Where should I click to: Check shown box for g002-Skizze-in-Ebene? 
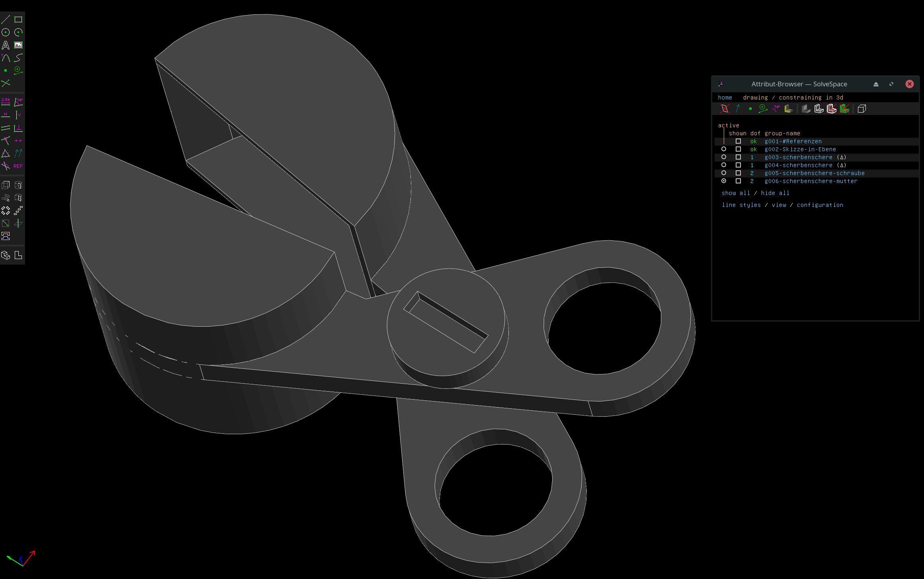pyautogui.click(x=738, y=149)
